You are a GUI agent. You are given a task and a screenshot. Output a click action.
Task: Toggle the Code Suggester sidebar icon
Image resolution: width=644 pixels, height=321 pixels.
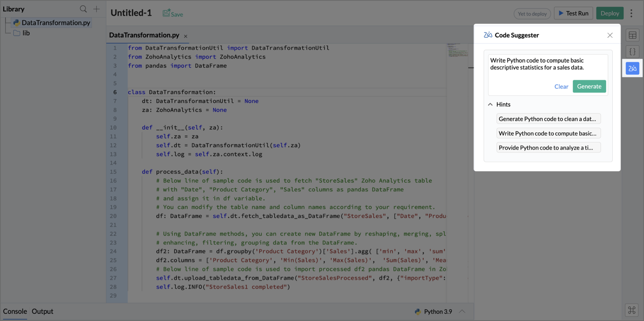coord(633,68)
